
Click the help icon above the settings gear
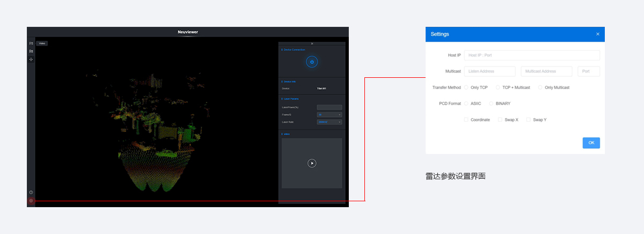(31, 192)
